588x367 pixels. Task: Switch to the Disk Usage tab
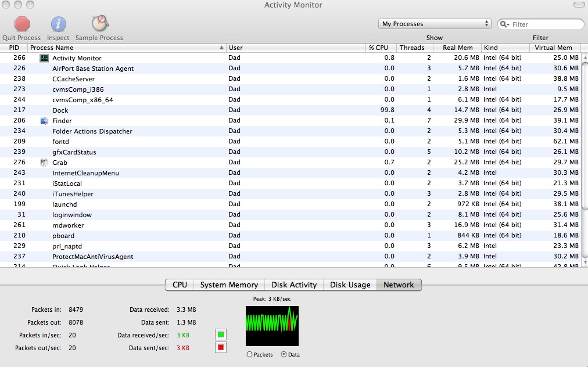tap(350, 285)
